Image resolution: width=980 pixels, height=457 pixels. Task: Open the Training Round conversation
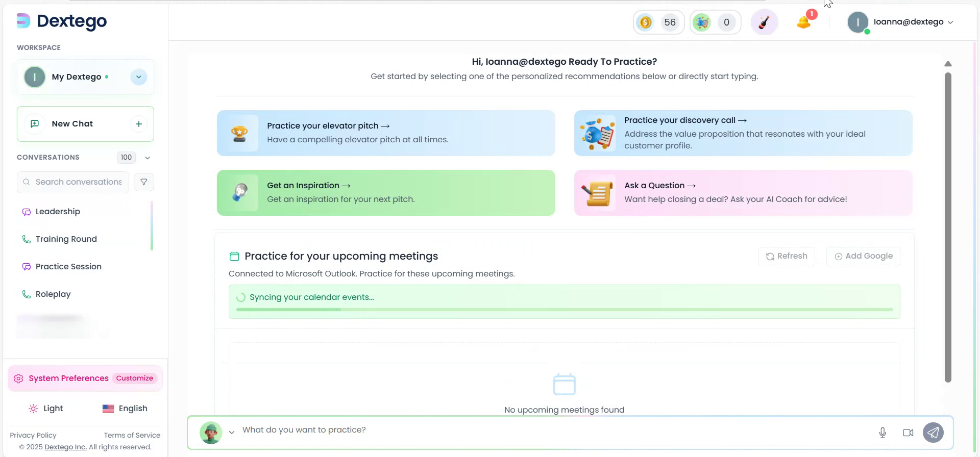point(66,239)
